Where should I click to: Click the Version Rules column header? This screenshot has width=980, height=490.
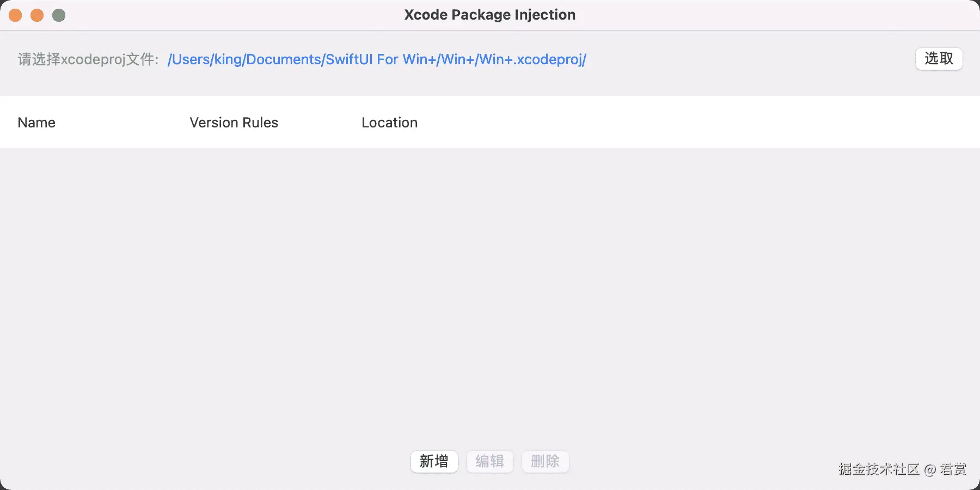point(234,122)
